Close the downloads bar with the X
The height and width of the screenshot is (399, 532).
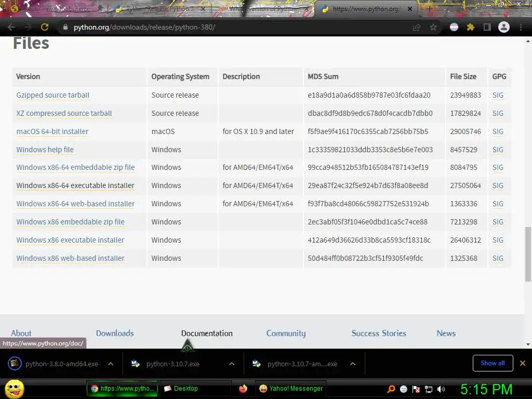pos(523,363)
